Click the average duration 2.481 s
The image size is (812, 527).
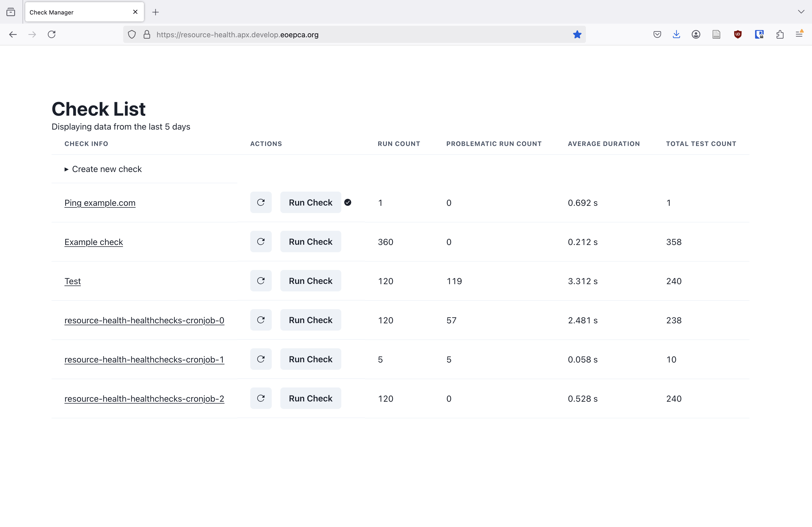coord(583,320)
